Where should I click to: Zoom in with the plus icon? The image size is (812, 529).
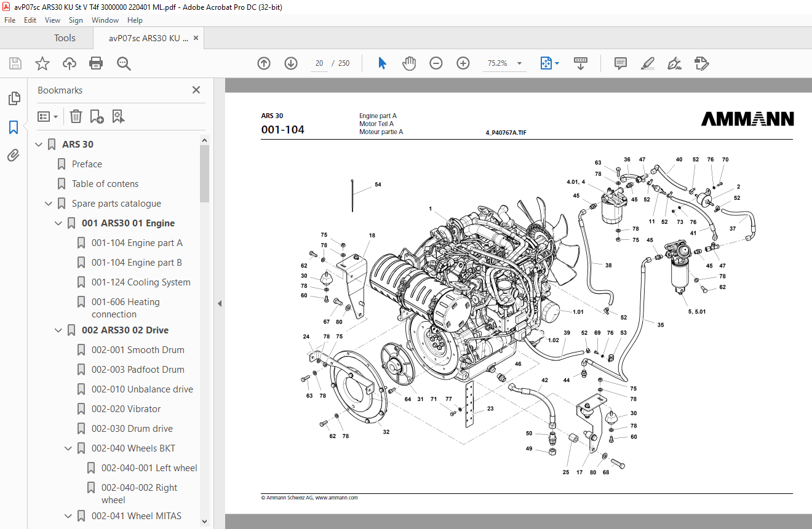(463, 63)
